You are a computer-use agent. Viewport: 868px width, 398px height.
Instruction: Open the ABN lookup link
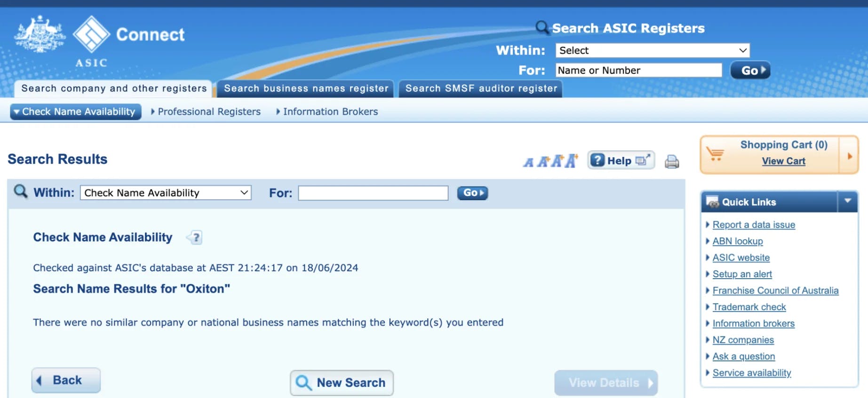pos(738,241)
